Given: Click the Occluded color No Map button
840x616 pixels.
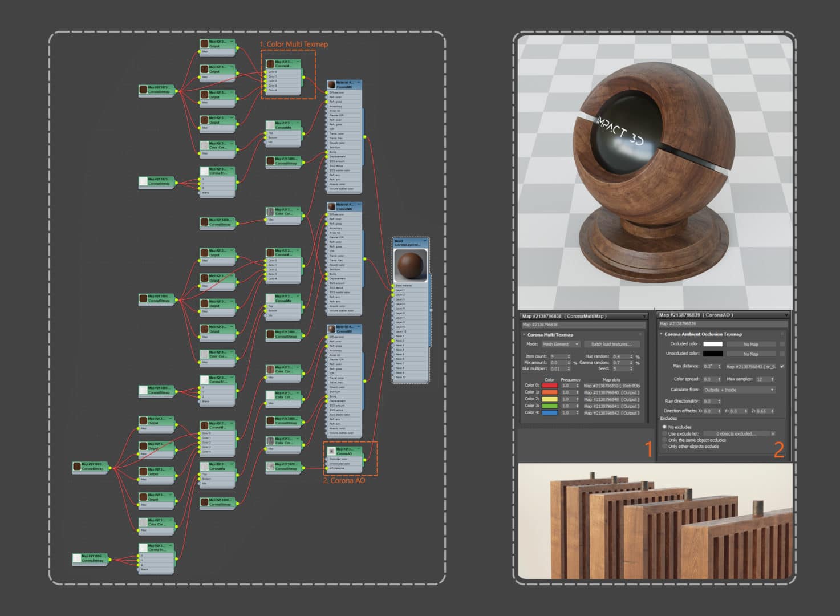Looking at the screenshot, I should 751,345.
